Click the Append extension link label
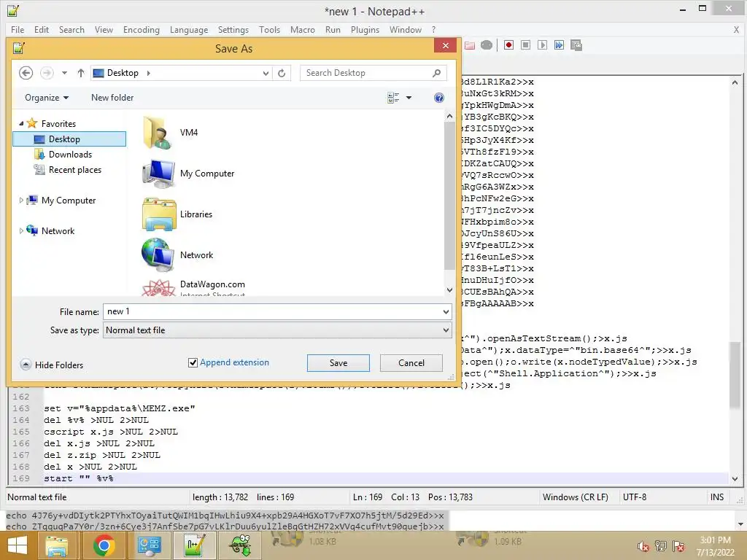Screen dimensions: 747x560 (x=234, y=362)
